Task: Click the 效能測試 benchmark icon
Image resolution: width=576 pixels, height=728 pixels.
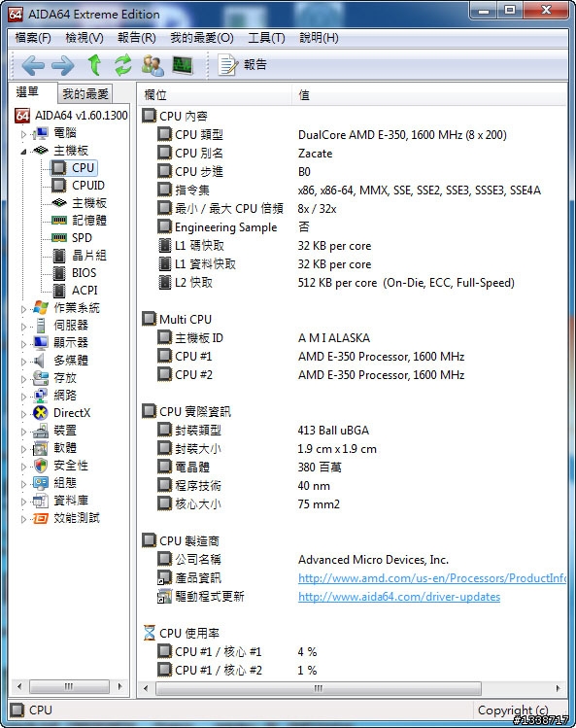Action: click(41, 518)
